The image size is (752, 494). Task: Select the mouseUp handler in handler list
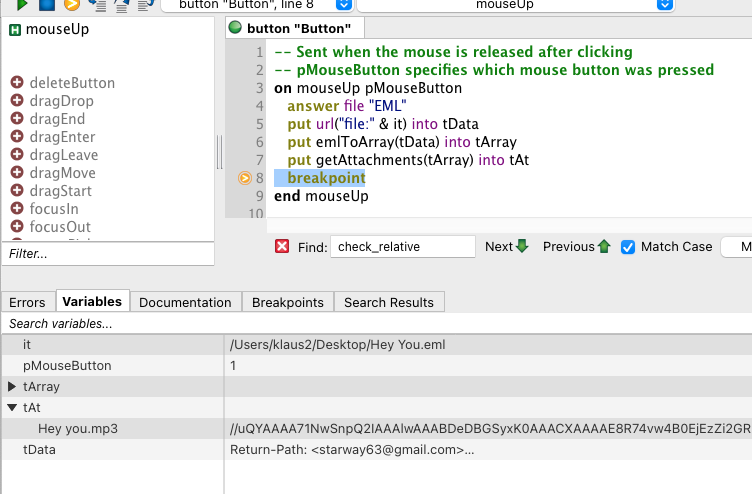56,29
